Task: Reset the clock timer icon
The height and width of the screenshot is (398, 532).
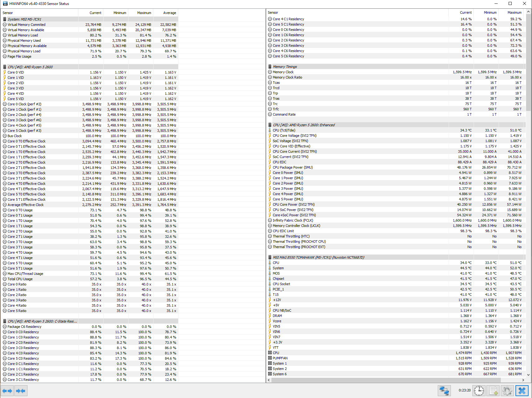Action: coord(479,391)
